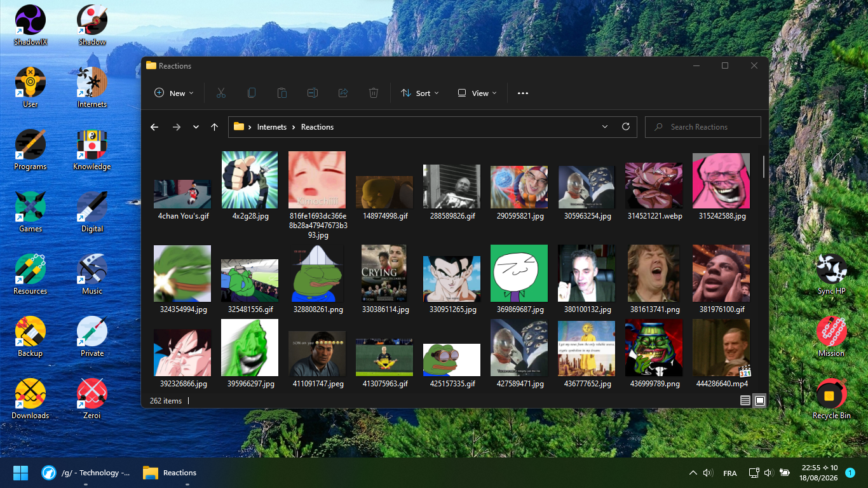Click the Paste clipboard icon
The height and width of the screenshot is (488, 868).
pyautogui.click(x=282, y=93)
